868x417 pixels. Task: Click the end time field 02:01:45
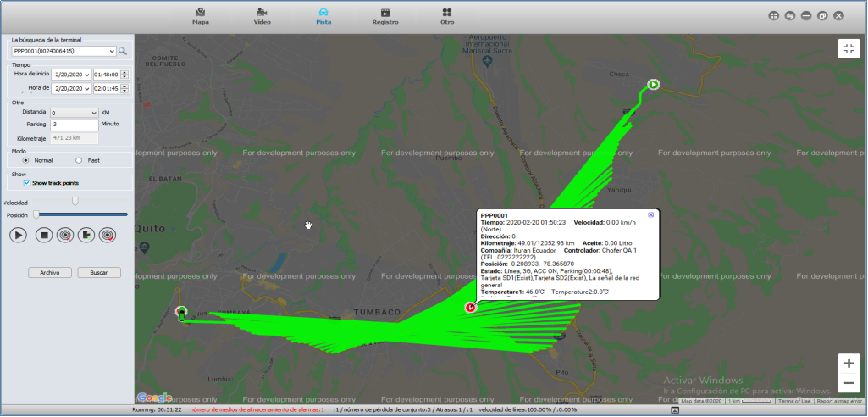[x=107, y=89]
